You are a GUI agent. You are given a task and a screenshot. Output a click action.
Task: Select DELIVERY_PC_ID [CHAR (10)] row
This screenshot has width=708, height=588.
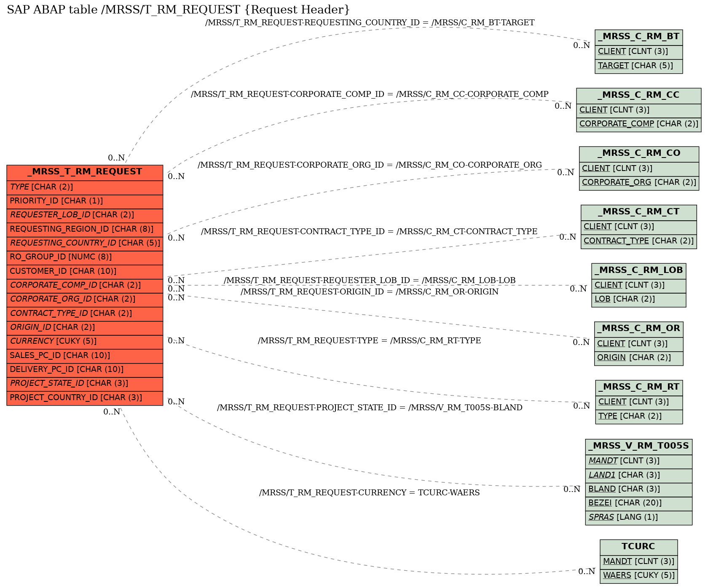(85, 370)
